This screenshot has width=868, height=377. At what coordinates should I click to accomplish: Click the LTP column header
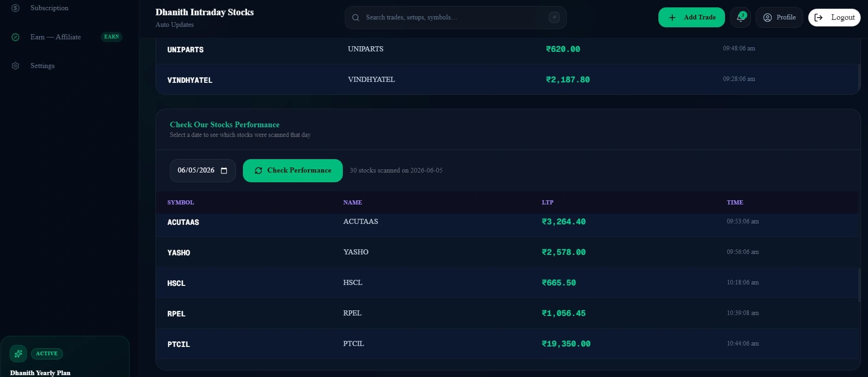547,203
